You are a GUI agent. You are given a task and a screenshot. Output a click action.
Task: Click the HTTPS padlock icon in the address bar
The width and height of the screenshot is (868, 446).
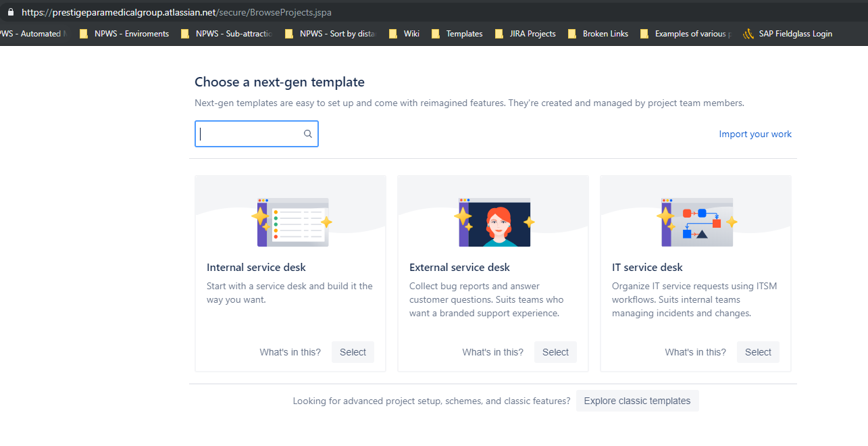tap(10, 11)
